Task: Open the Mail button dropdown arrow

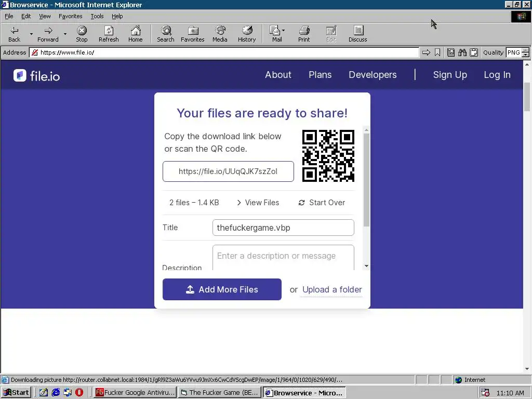Action: 284,31
